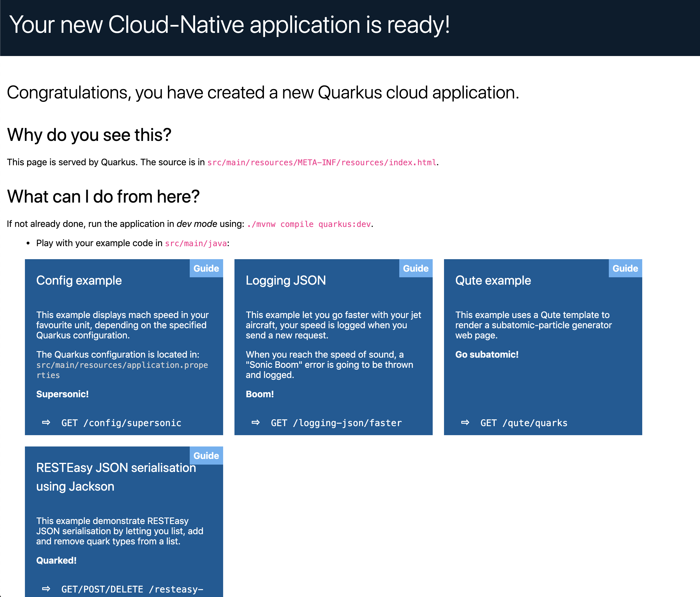Open the Guide badge on Logging JSON card

coord(415,268)
